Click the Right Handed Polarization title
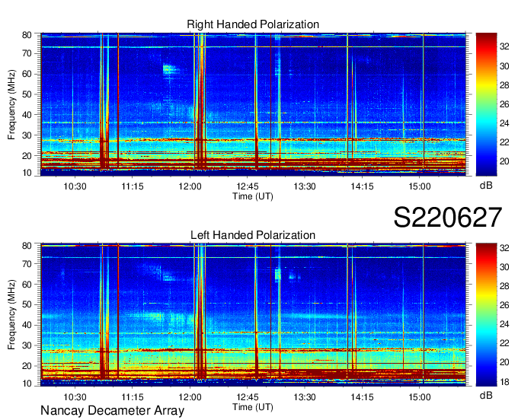 tap(253, 24)
